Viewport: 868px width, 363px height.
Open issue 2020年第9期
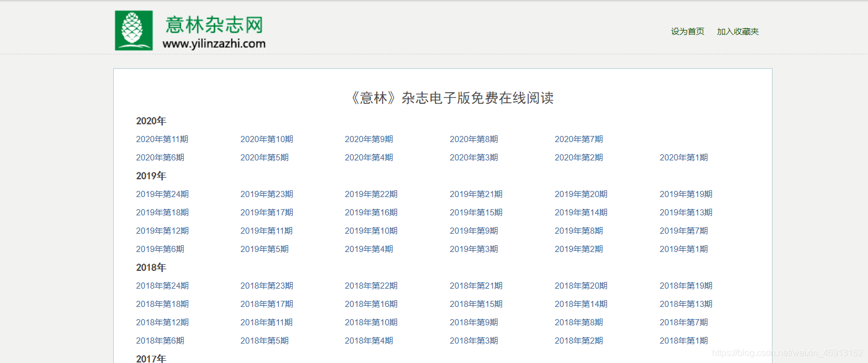click(369, 139)
